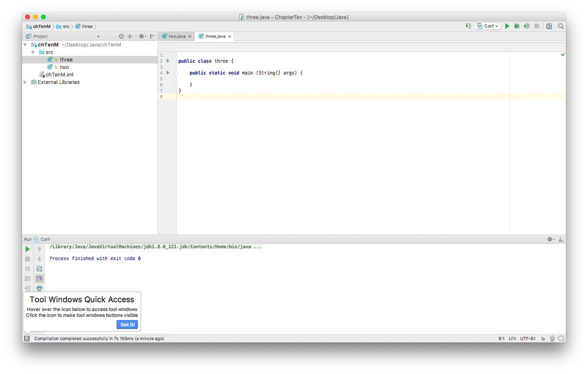Click the down arrow in Run panel

(39, 259)
